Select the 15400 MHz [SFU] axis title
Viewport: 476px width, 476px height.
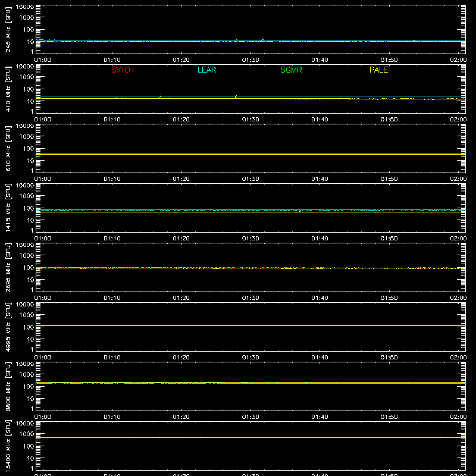(x=8, y=446)
